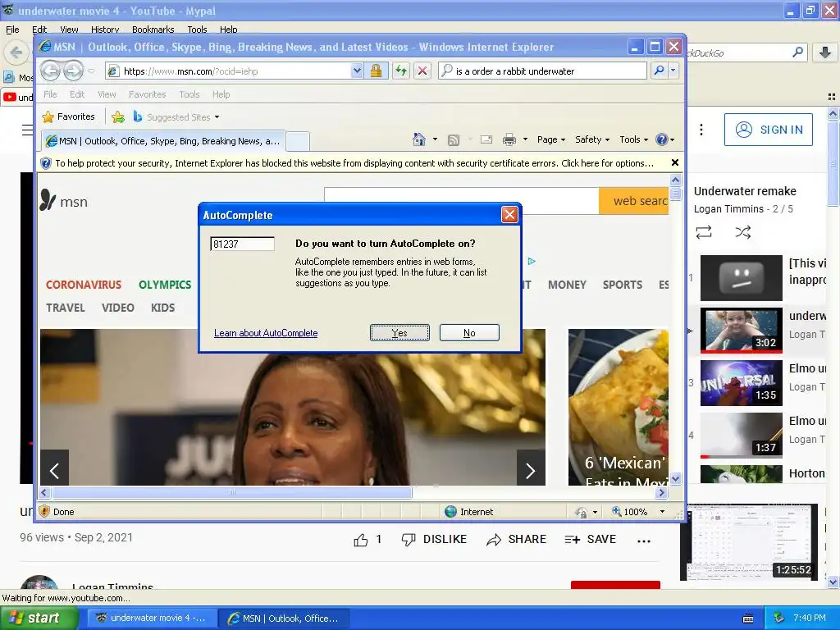Click the thumbs-up like icon on YouTube
This screenshot has height=630, width=840.
tap(361, 540)
